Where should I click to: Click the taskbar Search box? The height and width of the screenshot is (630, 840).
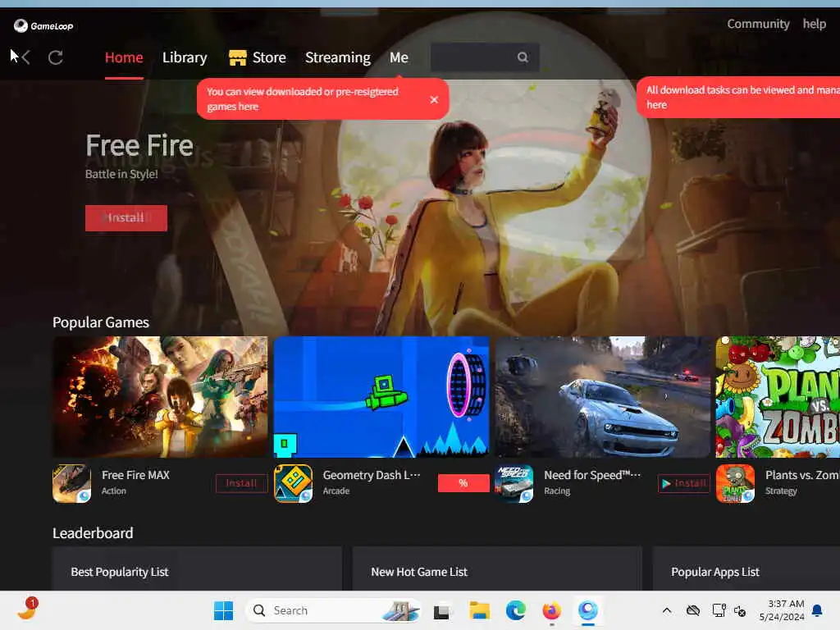click(333, 610)
